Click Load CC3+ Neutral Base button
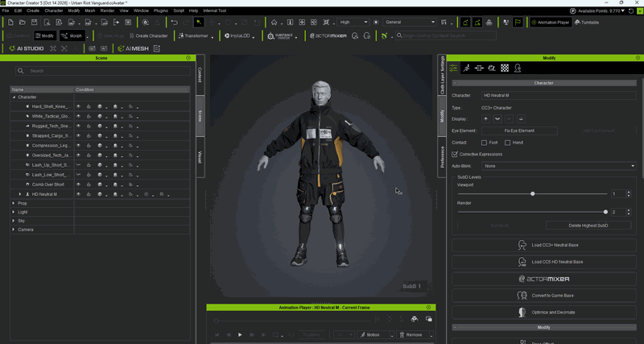This screenshot has height=344, width=644. 544,246
